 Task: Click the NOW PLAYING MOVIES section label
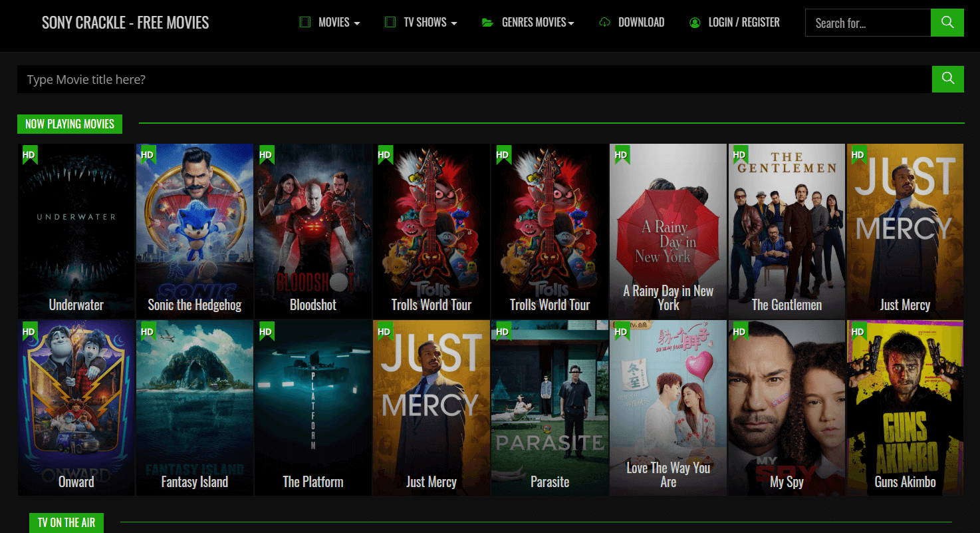(70, 124)
